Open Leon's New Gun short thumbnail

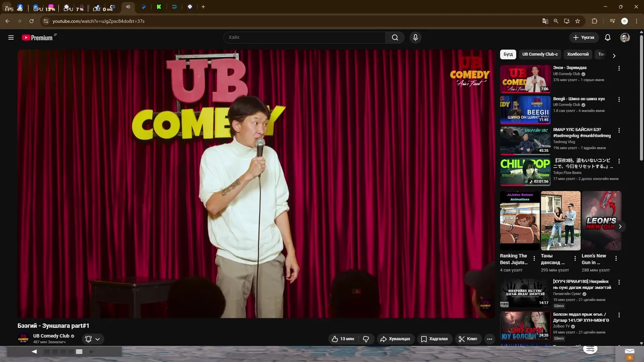(x=601, y=221)
